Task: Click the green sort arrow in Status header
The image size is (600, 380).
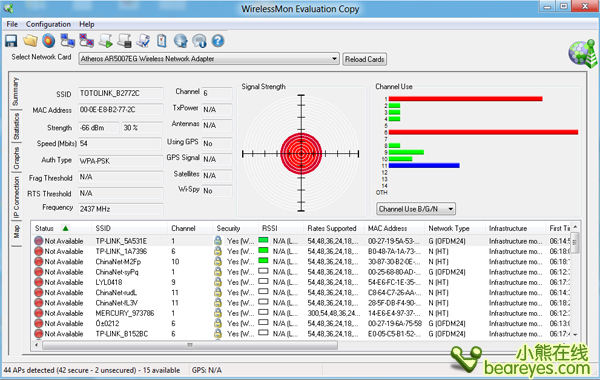Action: point(65,228)
